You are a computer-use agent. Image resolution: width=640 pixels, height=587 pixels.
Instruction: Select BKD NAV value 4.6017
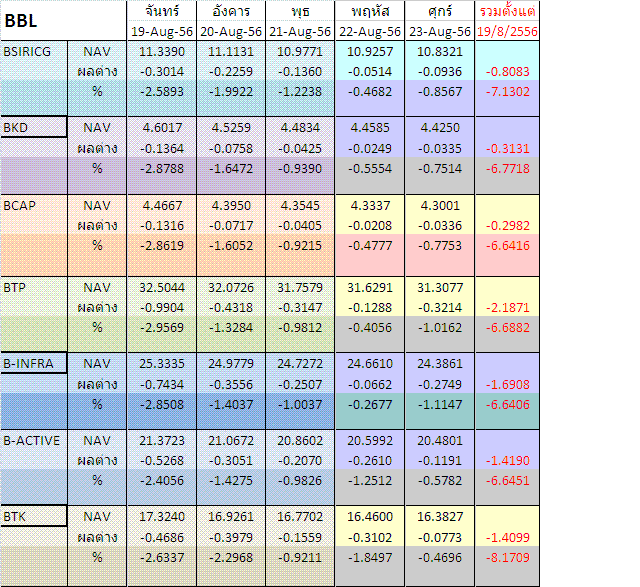162,127
